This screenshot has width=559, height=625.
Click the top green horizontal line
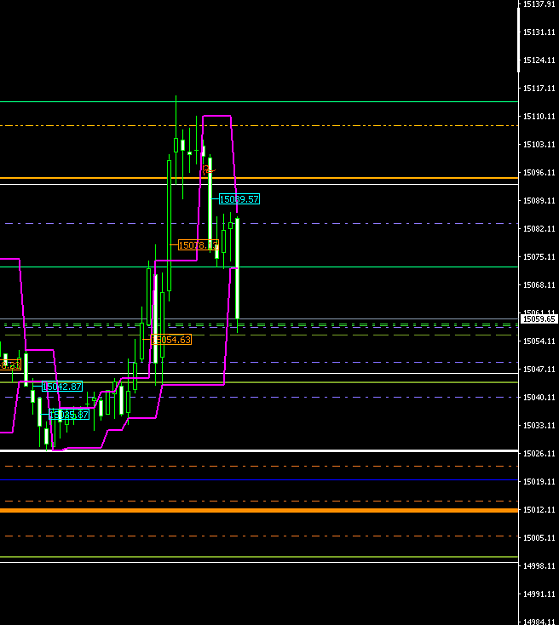click(x=259, y=102)
